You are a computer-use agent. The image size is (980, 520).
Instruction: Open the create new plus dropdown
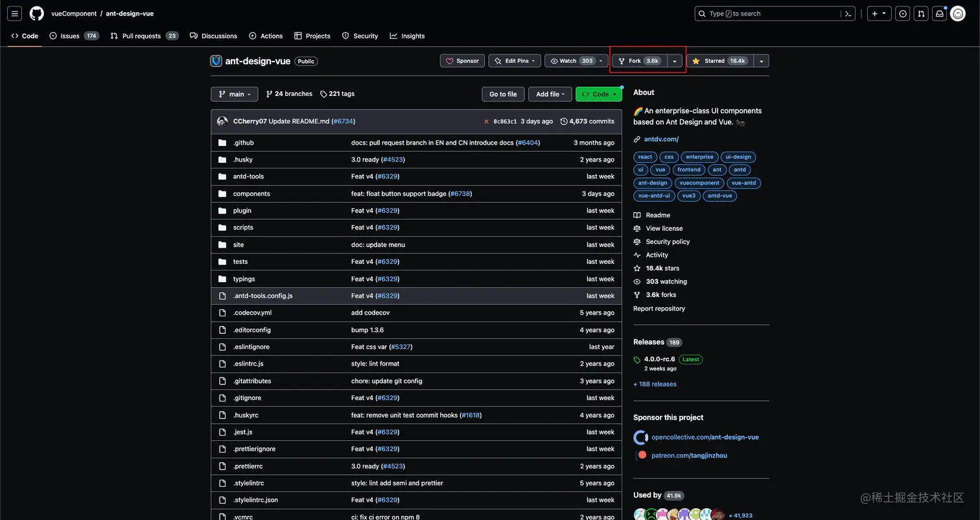pyautogui.click(x=880, y=14)
